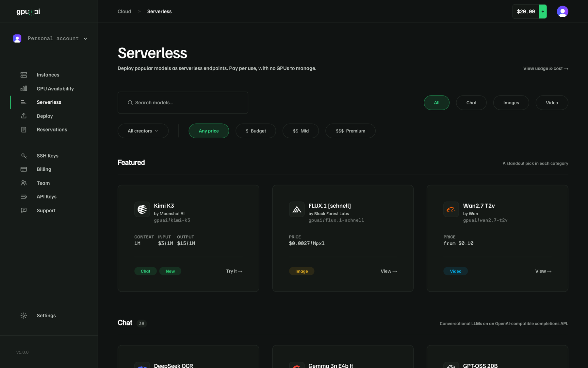Click the green plus add funds button
The width and height of the screenshot is (588, 368).
point(543,11)
